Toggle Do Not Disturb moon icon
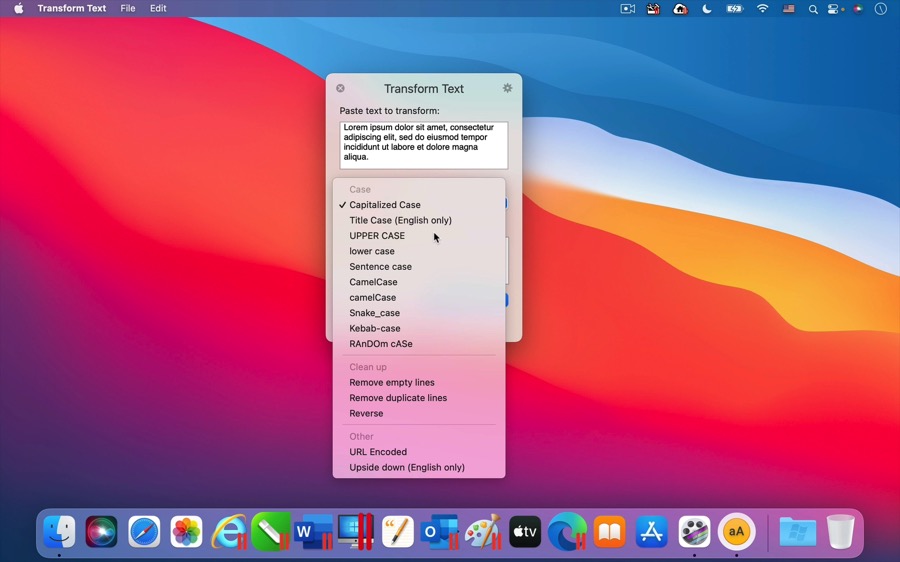900x562 pixels. (707, 9)
